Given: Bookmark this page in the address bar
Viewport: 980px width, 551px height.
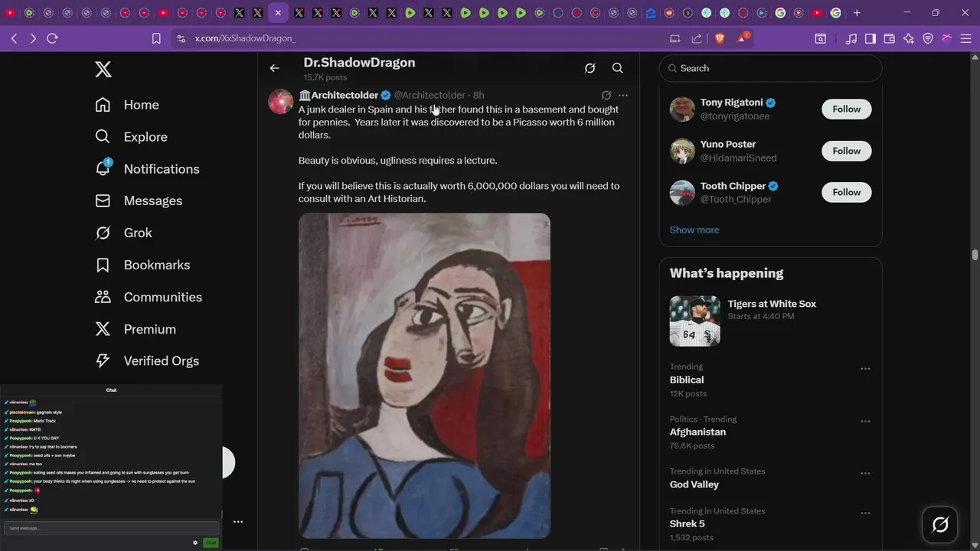Looking at the screenshot, I should [156, 38].
